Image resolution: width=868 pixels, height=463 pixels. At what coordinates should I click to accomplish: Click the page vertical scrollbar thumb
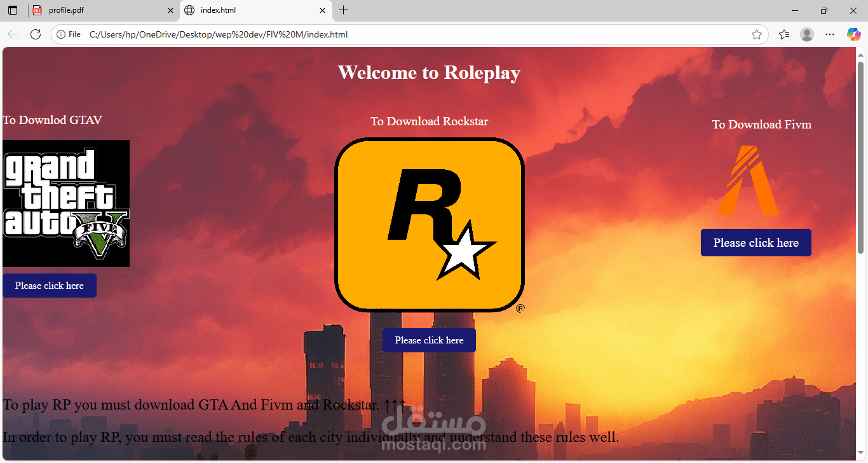point(861,157)
